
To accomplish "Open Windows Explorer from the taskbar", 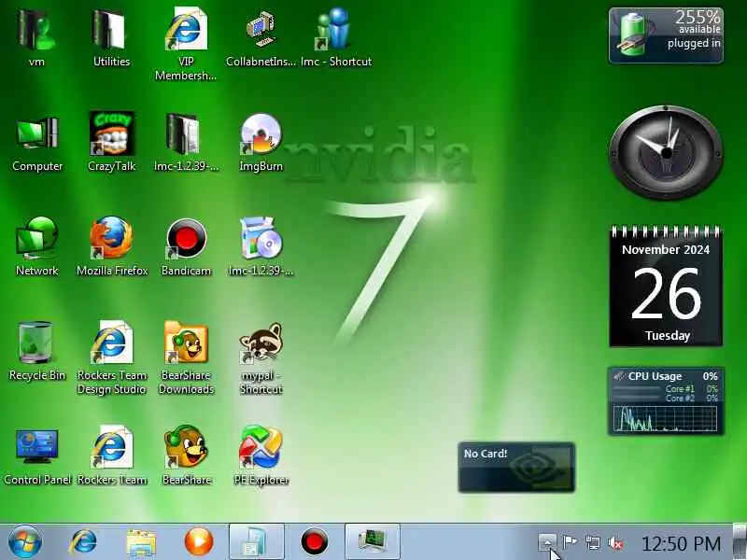I will coord(141,542).
